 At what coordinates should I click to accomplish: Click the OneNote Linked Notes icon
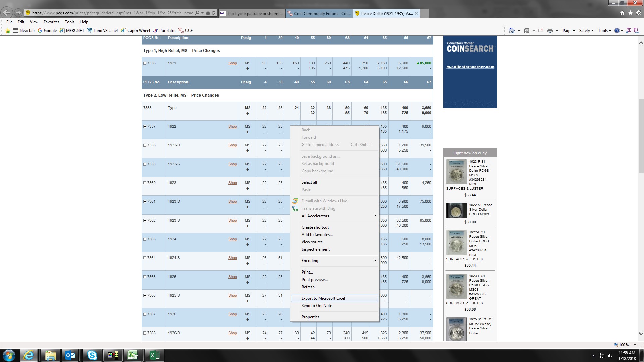pyautogui.click(x=636, y=31)
